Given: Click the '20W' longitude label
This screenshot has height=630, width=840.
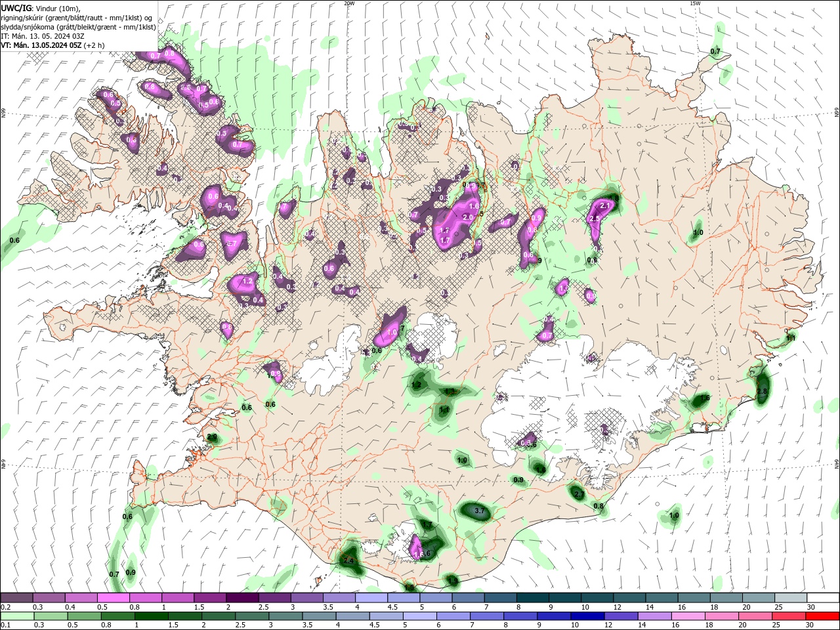Looking at the screenshot, I should coord(349,3).
